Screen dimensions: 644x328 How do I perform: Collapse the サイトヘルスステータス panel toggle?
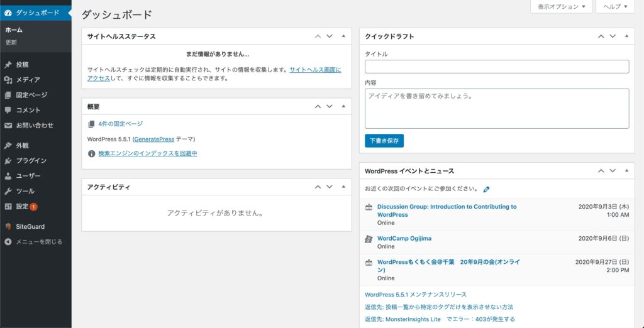coord(343,36)
